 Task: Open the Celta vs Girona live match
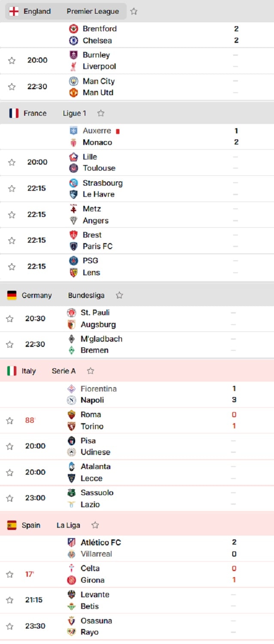pyautogui.click(x=137, y=574)
